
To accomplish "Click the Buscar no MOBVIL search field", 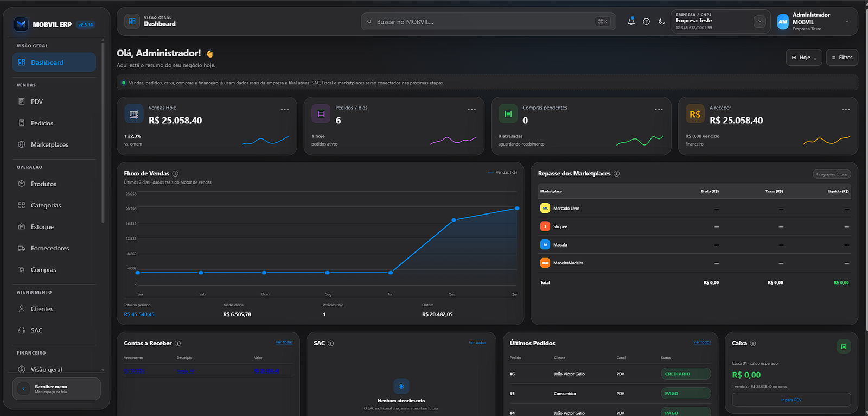I will (x=488, y=22).
